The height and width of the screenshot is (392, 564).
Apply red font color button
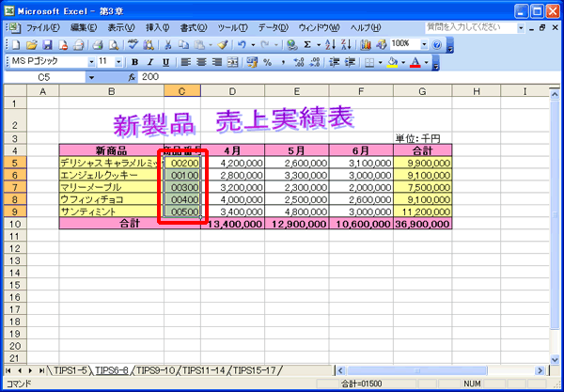415,62
